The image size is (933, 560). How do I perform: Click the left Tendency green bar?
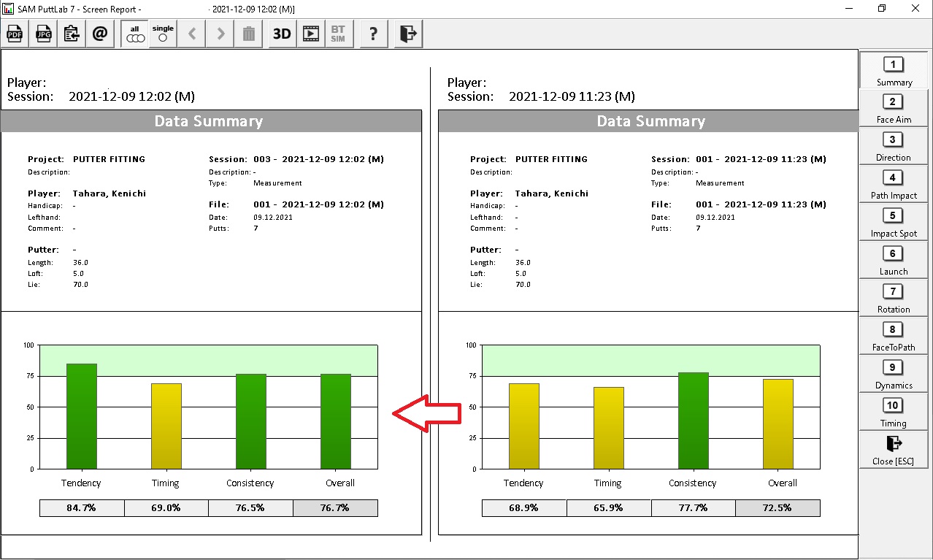81,416
